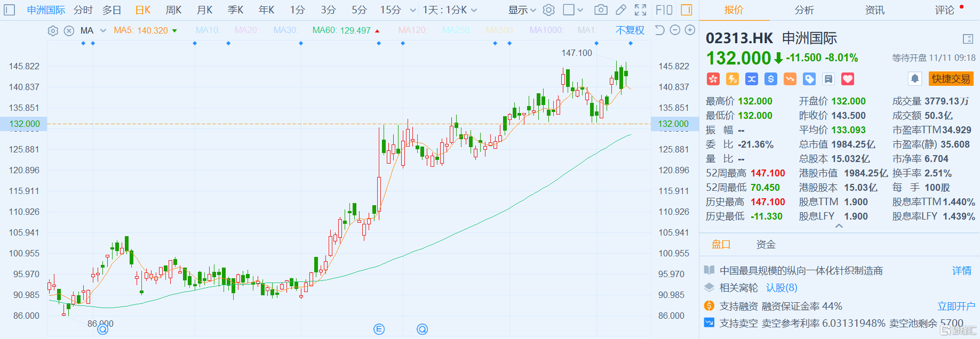Click the 申洲国际 stock name in toolbar
Screen dimensions: 980x339
[46, 10]
